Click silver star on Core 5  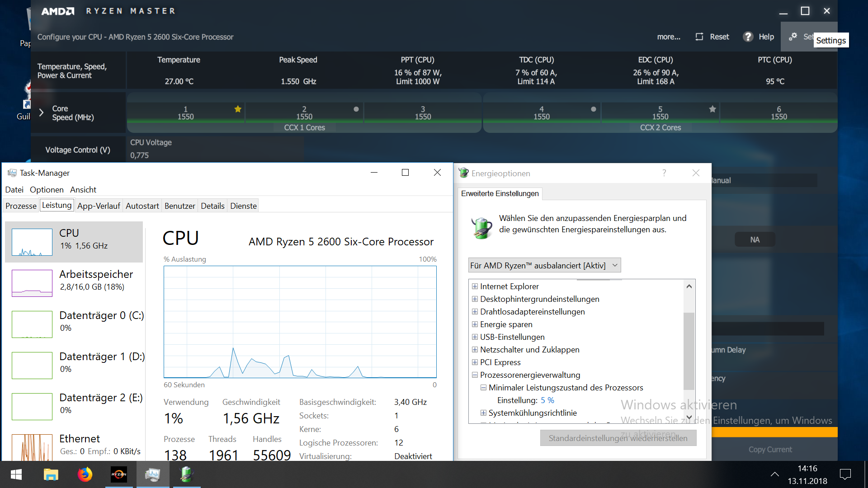coord(712,109)
